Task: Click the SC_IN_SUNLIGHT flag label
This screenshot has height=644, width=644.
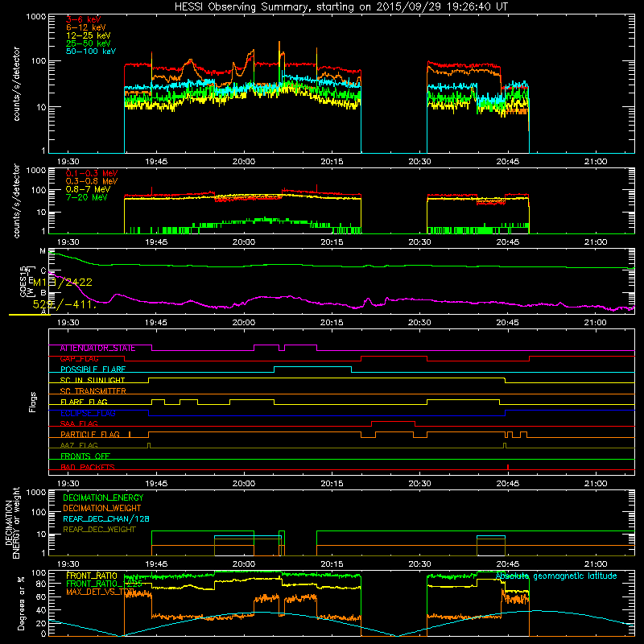Action: coord(93,380)
